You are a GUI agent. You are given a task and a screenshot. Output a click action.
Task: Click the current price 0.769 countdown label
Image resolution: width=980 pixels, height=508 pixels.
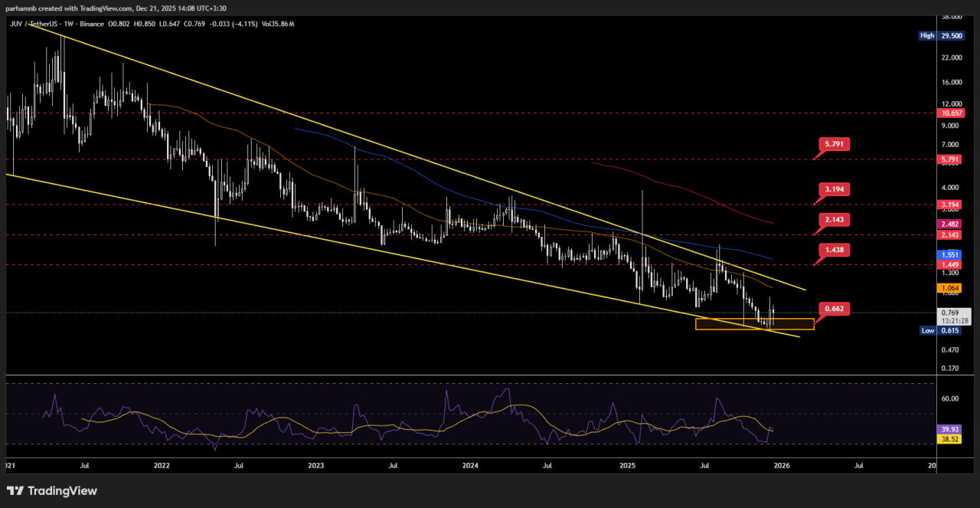pyautogui.click(x=953, y=316)
